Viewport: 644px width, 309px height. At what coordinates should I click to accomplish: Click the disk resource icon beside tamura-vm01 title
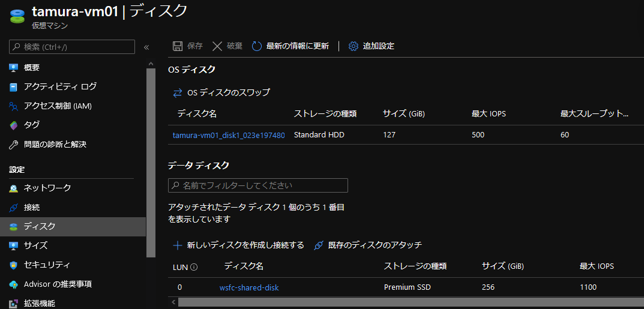pos(17,15)
